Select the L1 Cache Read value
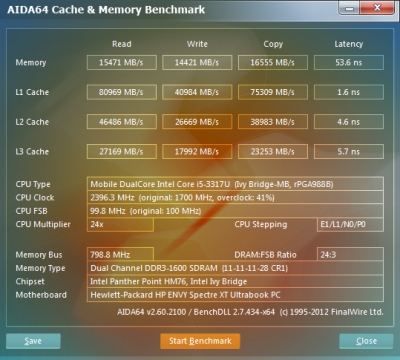The width and height of the screenshot is (400, 360). coord(122,92)
